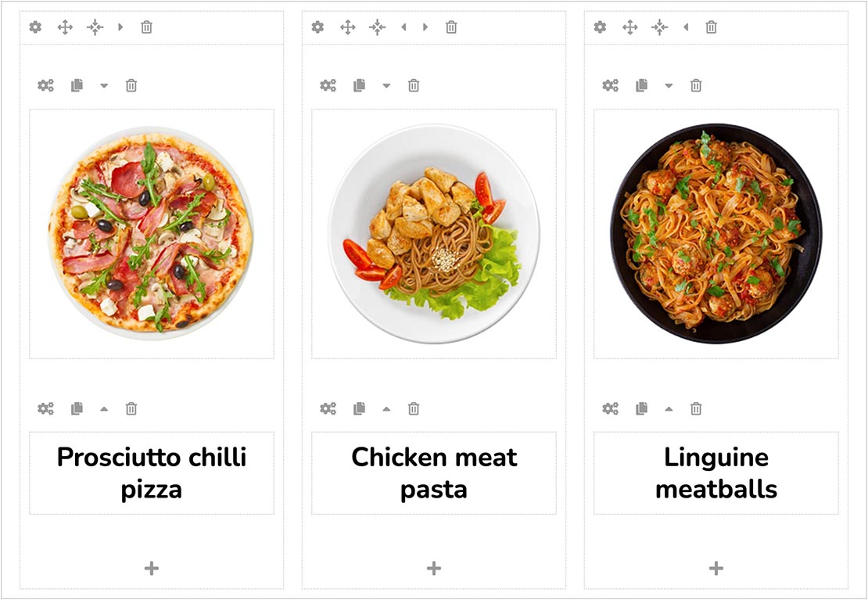Viewport: 868px width, 600px height.
Task: Duplicate the chicken pasta image element
Action: (x=359, y=85)
